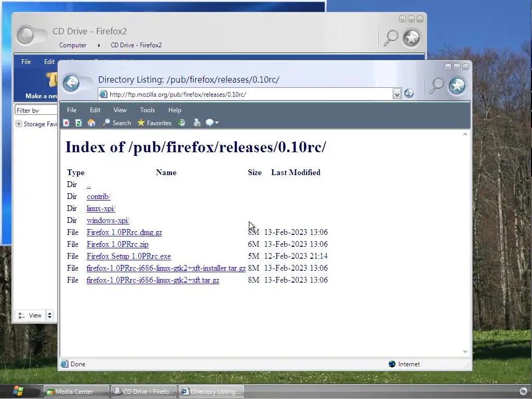Open the browser View menu
532x399 pixels.
120,110
